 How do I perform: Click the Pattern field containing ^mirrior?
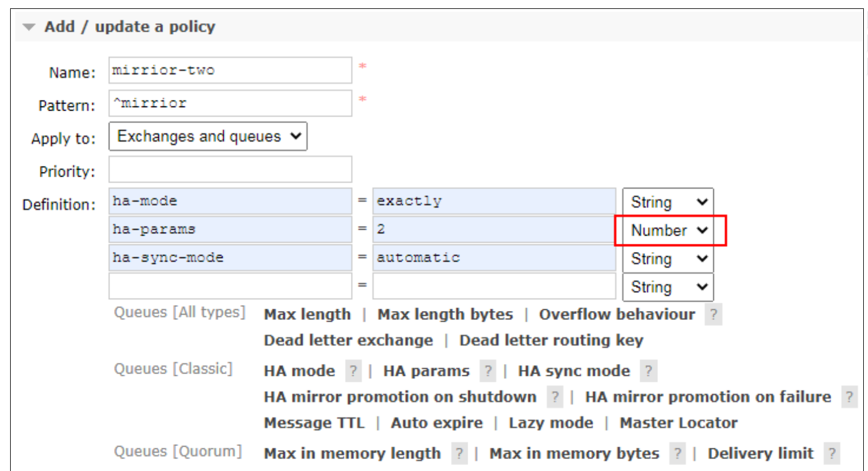point(230,103)
